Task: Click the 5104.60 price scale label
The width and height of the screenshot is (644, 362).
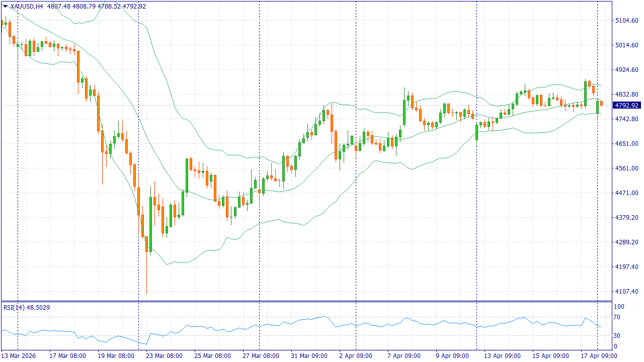Action: [626, 21]
